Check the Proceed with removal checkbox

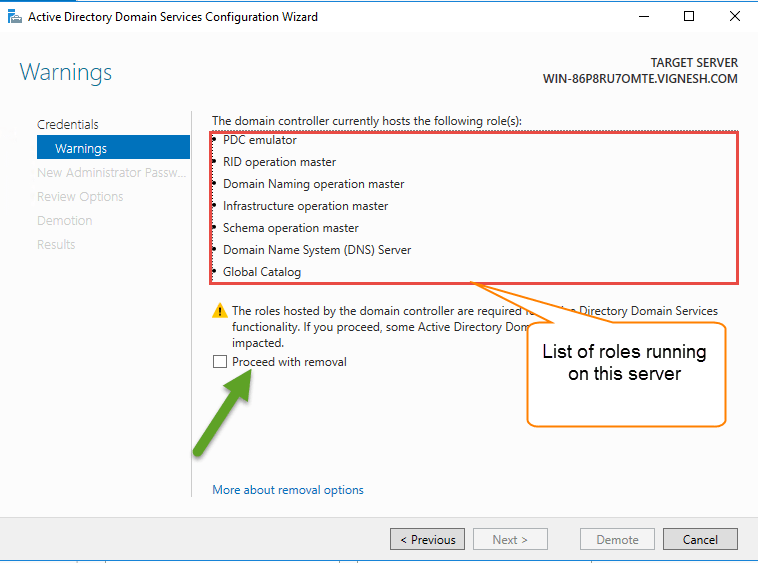coord(220,362)
